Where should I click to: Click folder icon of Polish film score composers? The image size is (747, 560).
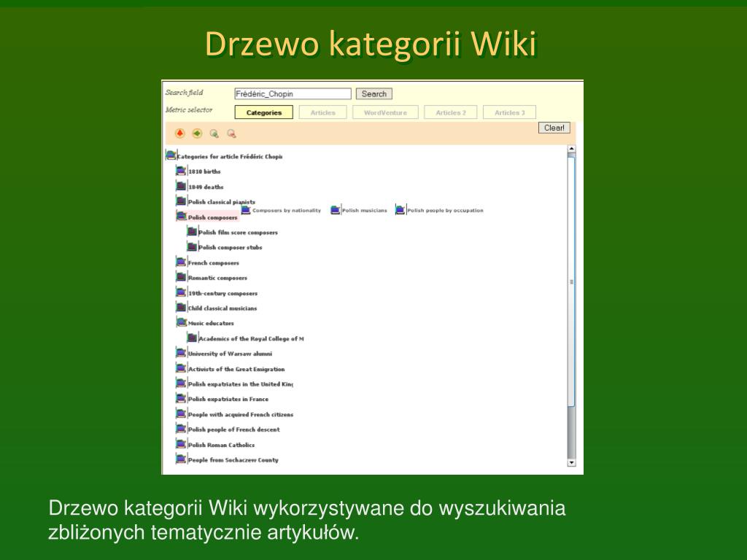coord(192,231)
